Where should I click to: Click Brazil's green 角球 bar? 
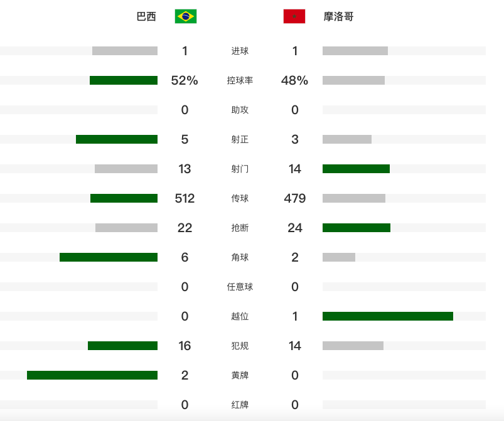tap(109, 257)
